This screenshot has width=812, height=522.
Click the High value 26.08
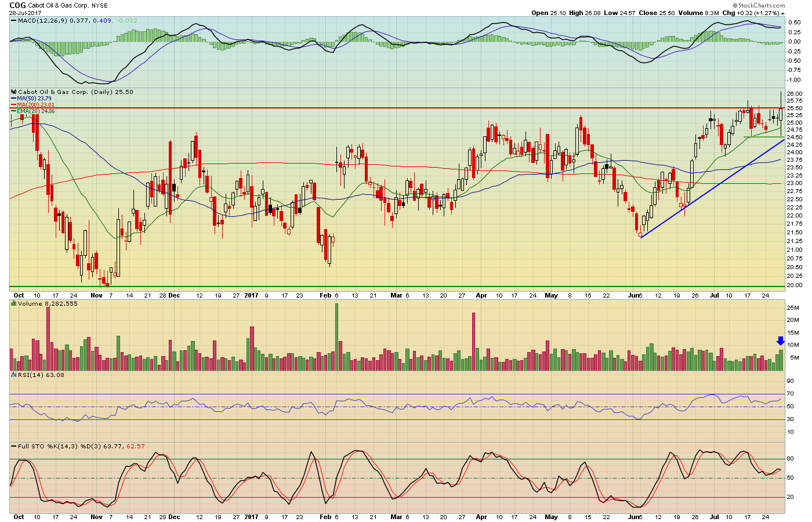[x=593, y=13]
